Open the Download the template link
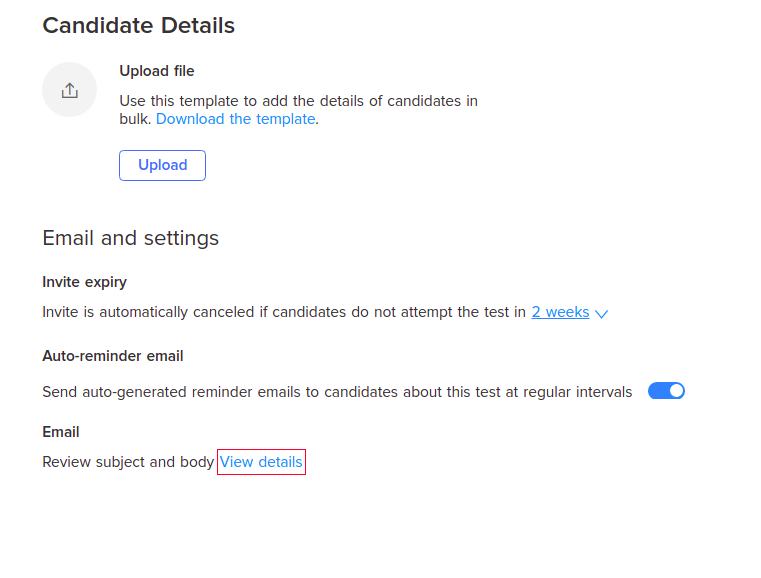This screenshot has height=578, width=761. (x=236, y=119)
